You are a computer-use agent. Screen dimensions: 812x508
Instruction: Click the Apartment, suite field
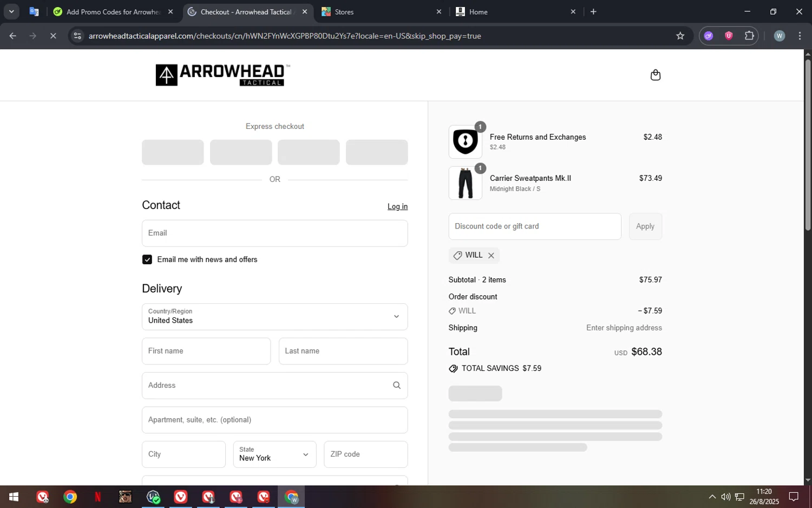274,420
